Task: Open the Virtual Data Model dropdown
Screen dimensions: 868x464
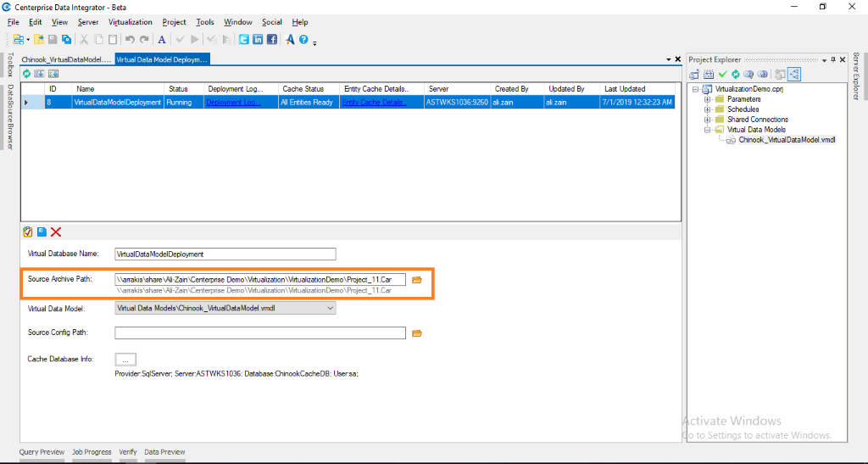Action: click(331, 308)
